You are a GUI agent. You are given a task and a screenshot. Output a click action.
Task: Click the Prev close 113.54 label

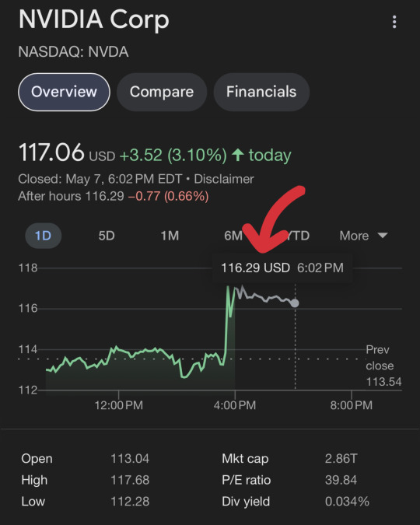pyautogui.click(x=383, y=366)
